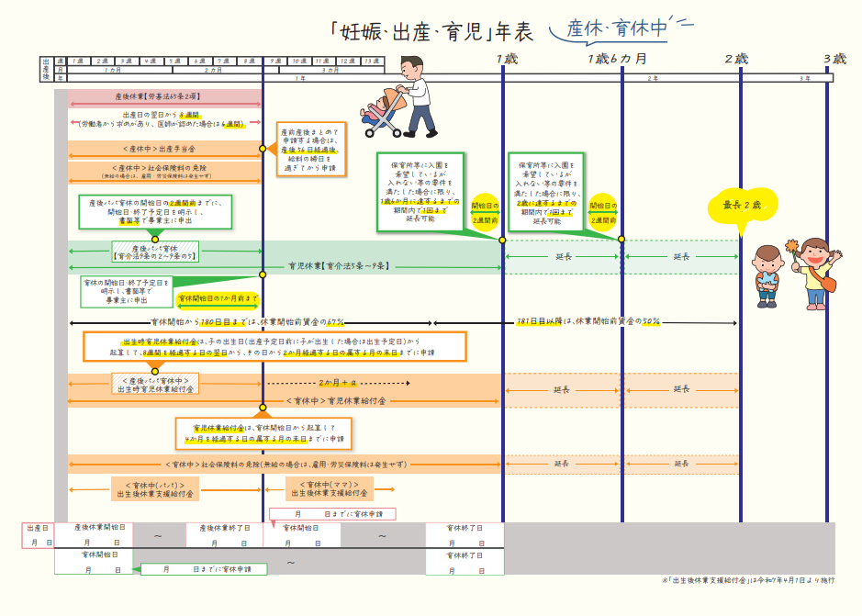Click the 産後休業開始日 date field

(93, 535)
